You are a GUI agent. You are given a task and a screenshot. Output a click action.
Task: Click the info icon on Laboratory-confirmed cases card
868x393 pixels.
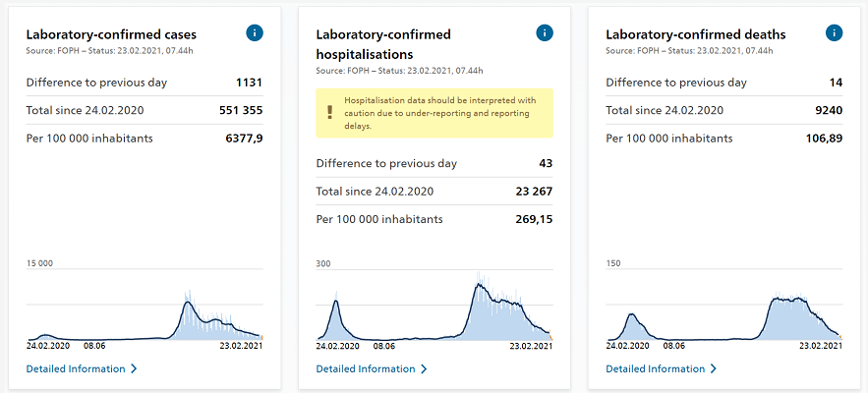(x=254, y=33)
